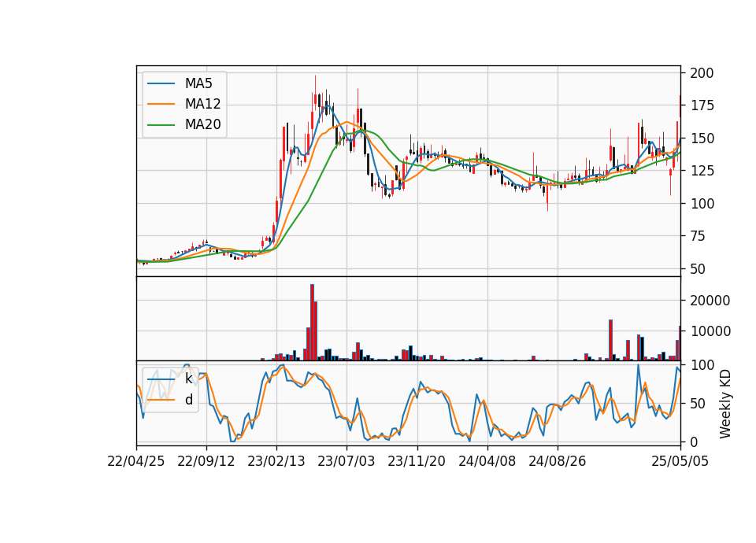Click the 10000 volume axis label
The image size is (756, 543).
click(x=710, y=331)
